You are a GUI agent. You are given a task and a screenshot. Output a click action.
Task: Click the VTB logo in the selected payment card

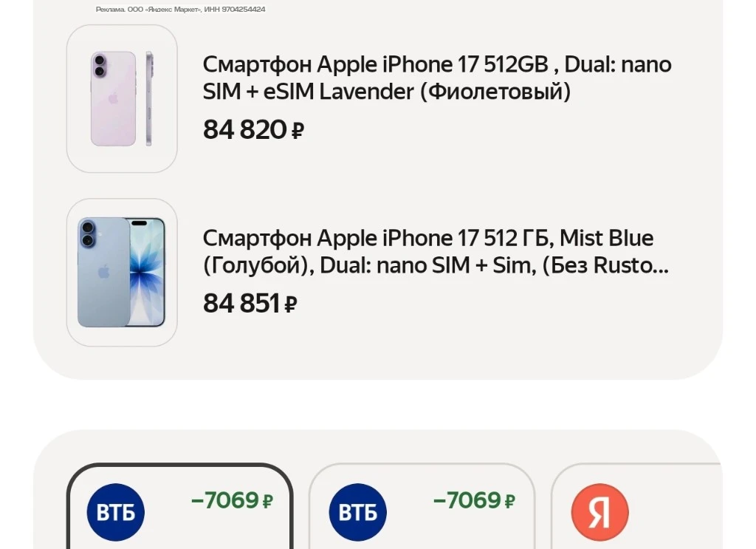(x=116, y=512)
